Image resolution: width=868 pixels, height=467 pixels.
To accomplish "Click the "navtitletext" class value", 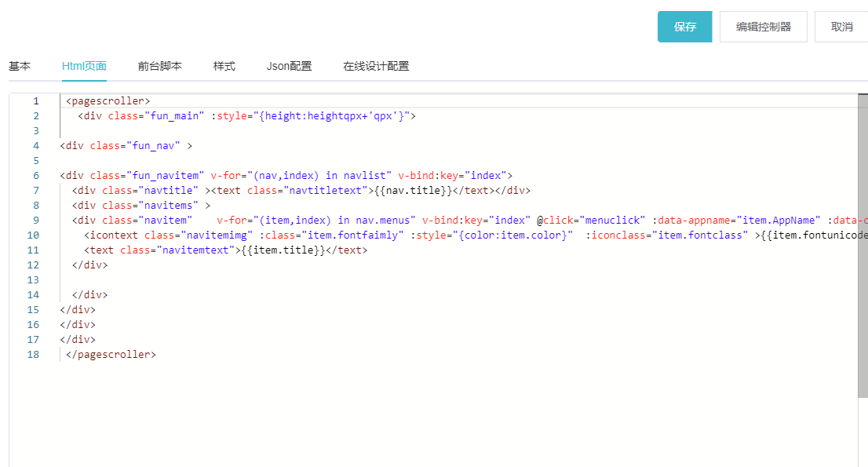I will click(326, 191).
